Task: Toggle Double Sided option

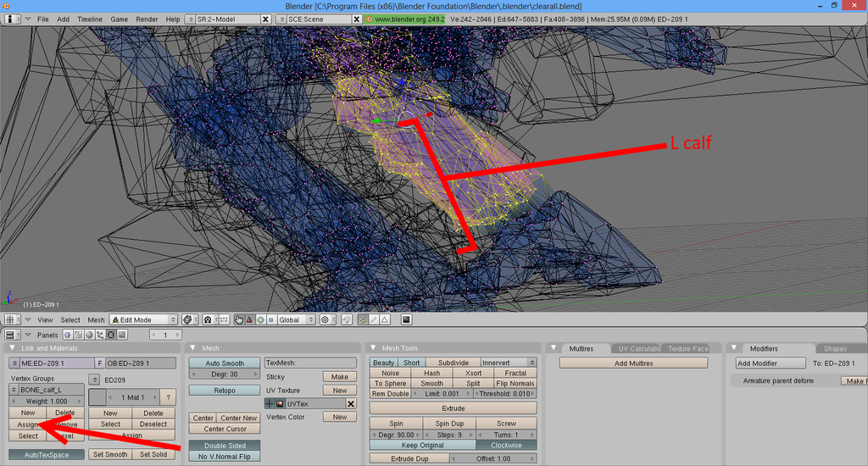Action: (x=224, y=446)
